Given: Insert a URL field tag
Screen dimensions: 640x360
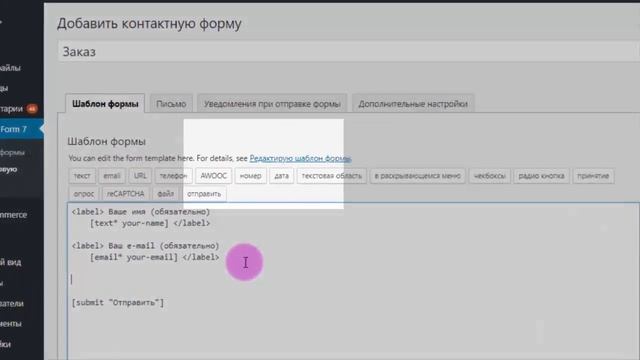Looking at the screenshot, I should coord(140,176).
